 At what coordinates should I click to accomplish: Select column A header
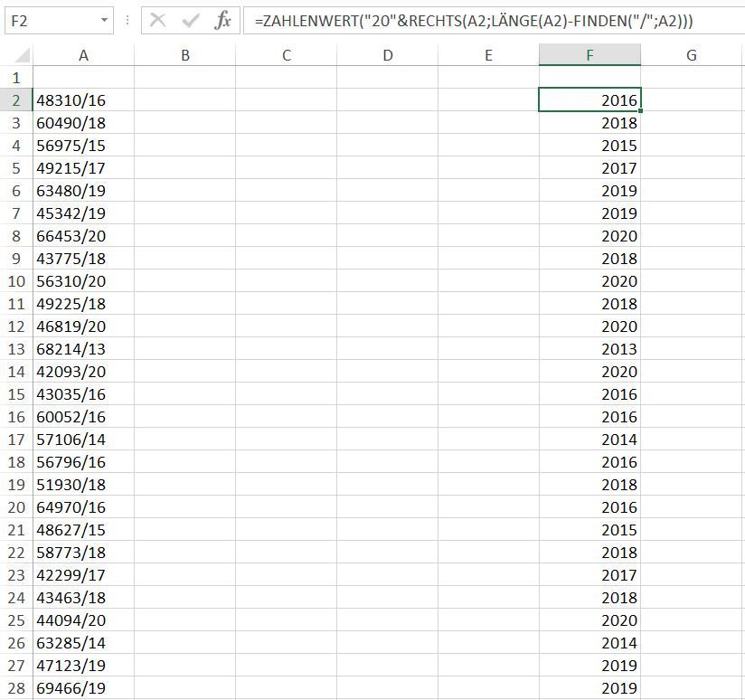(x=83, y=55)
